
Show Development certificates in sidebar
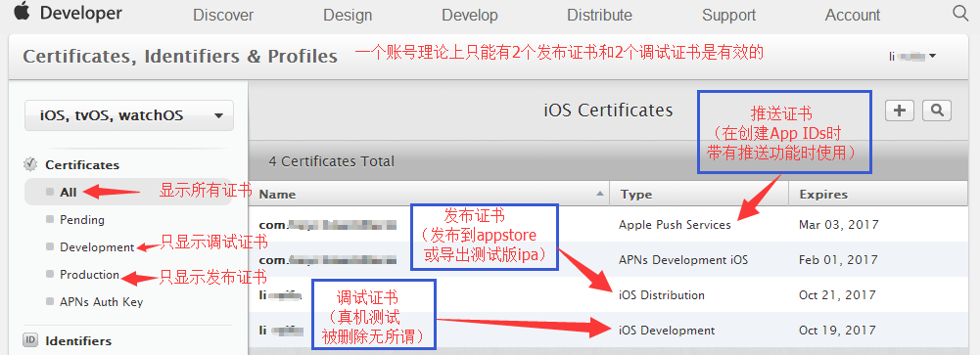tap(97, 247)
